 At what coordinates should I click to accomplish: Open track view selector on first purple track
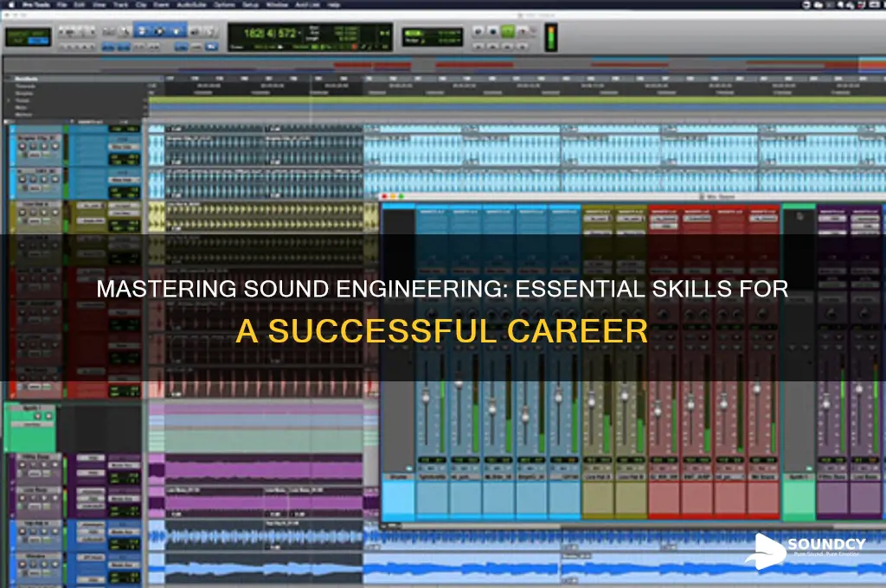pyautogui.click(x=35, y=473)
